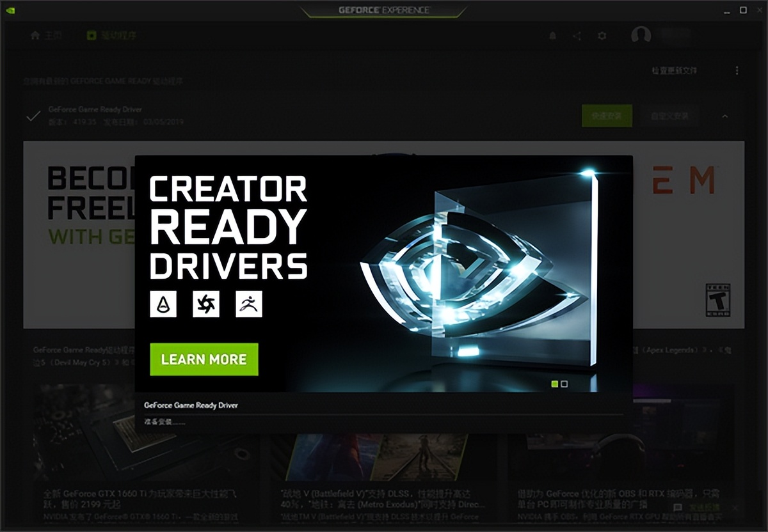The width and height of the screenshot is (768, 532).
Task: Click the LEARN MORE button
Action: point(204,359)
